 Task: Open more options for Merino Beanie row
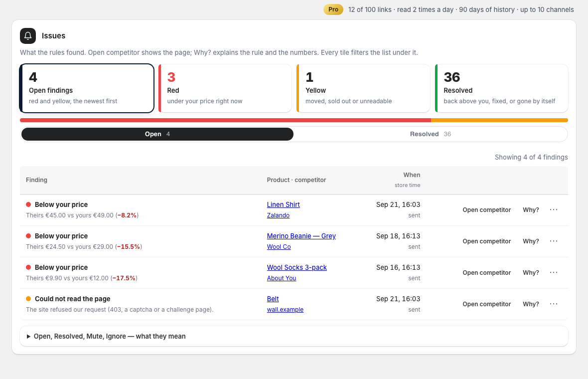tap(554, 241)
